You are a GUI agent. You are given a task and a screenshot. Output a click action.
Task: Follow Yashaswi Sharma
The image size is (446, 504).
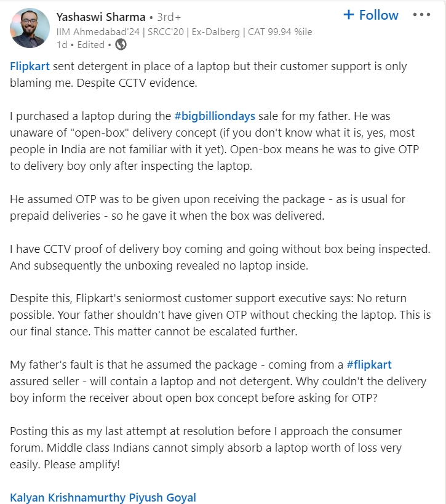coord(371,15)
